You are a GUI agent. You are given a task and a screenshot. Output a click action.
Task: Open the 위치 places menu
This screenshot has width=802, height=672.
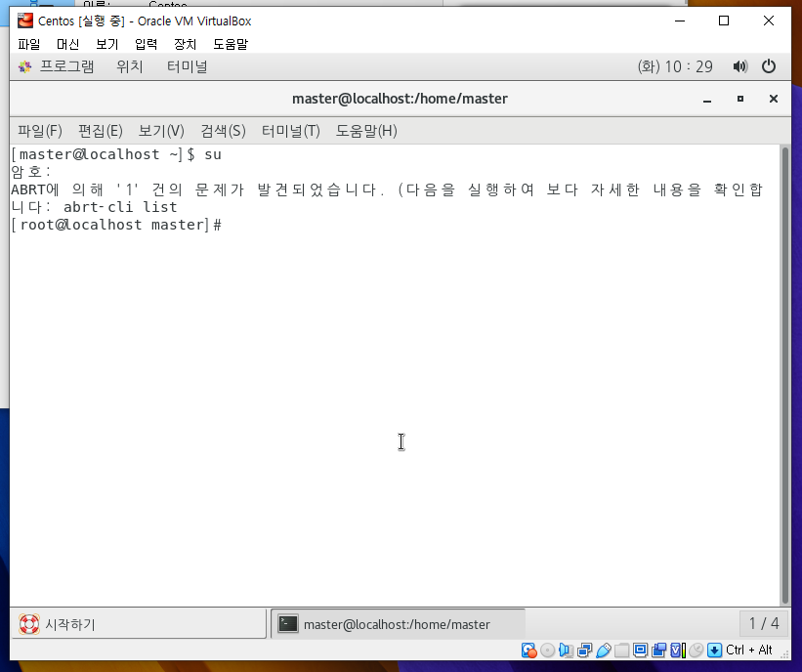pos(129,66)
